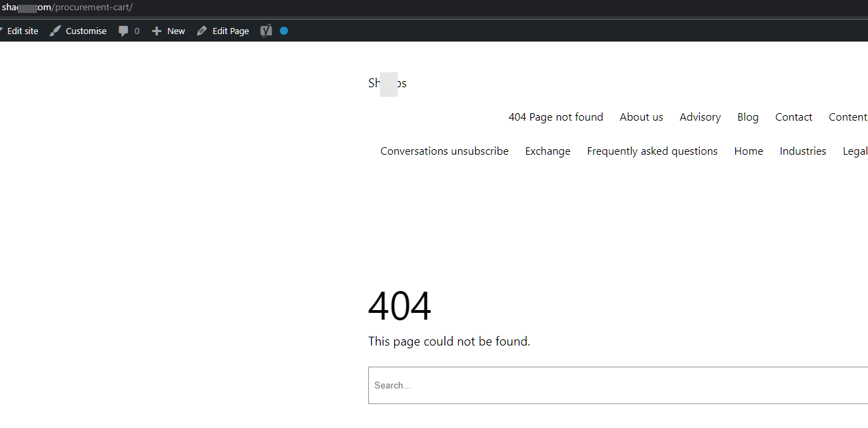Viewport: 868px width, 428px height.
Task: Click Edit site in admin bar
Action: pos(22,31)
